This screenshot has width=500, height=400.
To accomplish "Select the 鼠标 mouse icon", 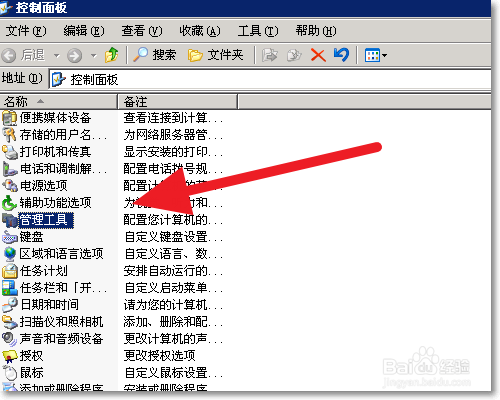I will (x=10, y=373).
